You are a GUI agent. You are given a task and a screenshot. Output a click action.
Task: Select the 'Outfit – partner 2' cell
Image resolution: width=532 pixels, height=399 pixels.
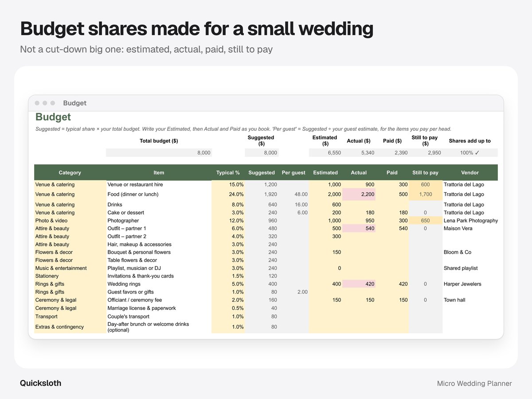(x=159, y=236)
